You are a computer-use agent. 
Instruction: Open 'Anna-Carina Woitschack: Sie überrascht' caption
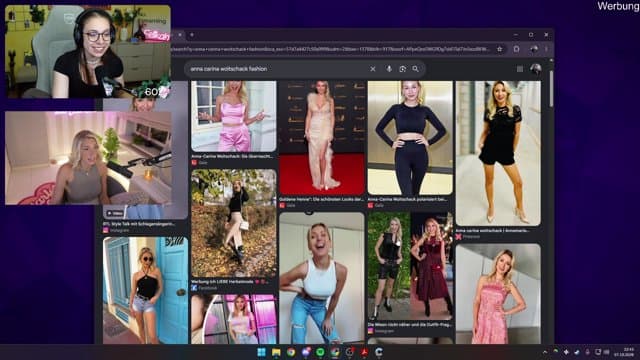(232, 156)
